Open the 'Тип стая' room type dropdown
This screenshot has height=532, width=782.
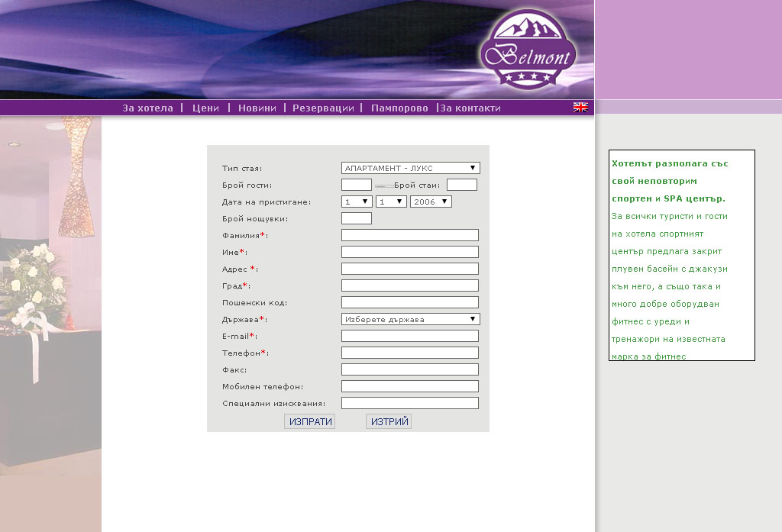(410, 168)
